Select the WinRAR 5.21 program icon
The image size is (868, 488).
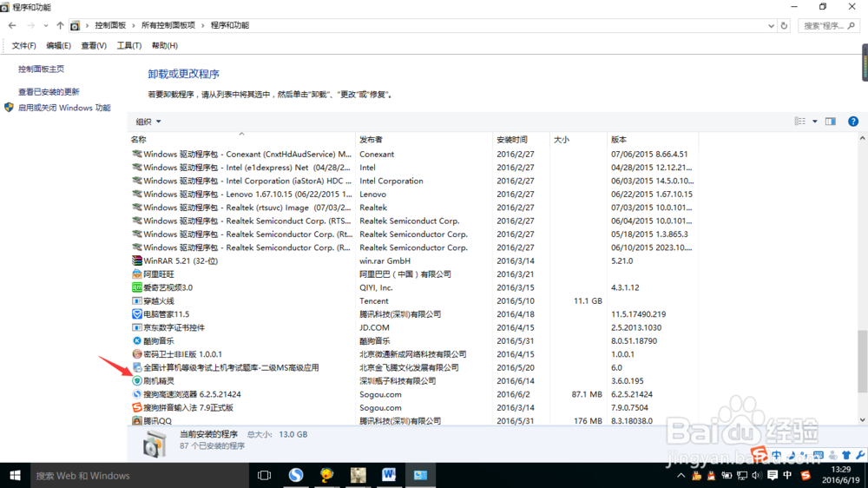(x=137, y=260)
